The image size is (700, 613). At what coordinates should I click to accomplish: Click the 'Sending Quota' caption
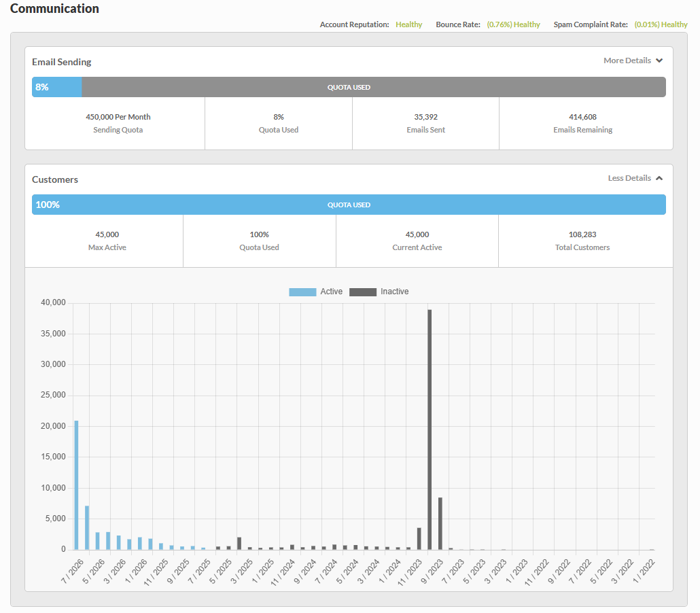click(x=118, y=130)
